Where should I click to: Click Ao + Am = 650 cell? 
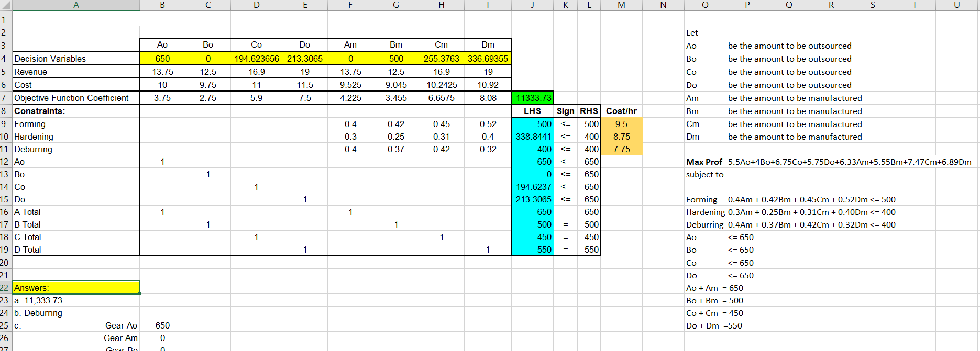tap(714, 288)
